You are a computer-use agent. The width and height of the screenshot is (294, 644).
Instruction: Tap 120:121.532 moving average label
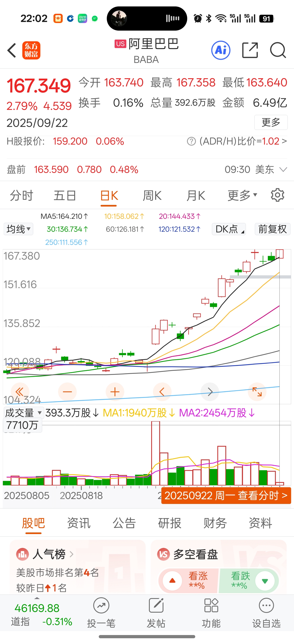[x=179, y=229]
